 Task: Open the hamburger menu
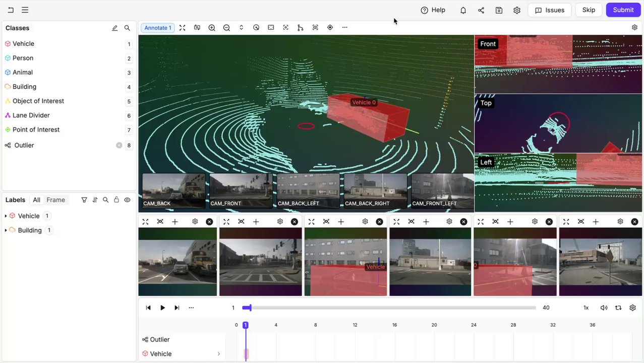click(x=25, y=10)
